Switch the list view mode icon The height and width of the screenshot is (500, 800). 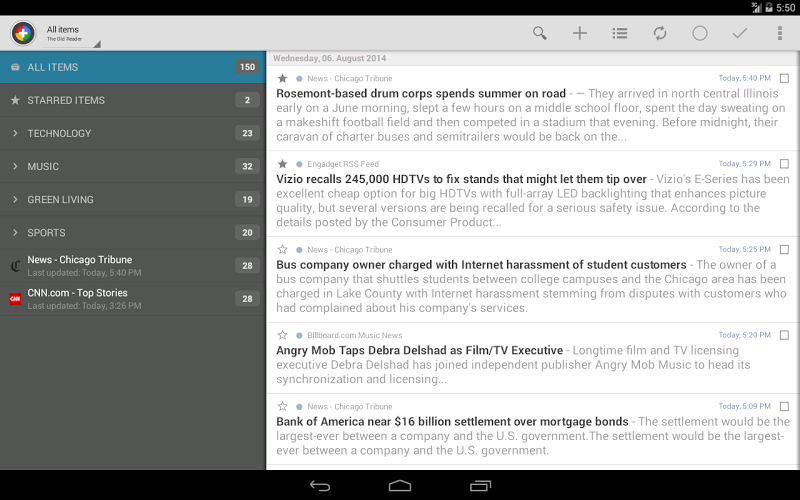pos(620,33)
